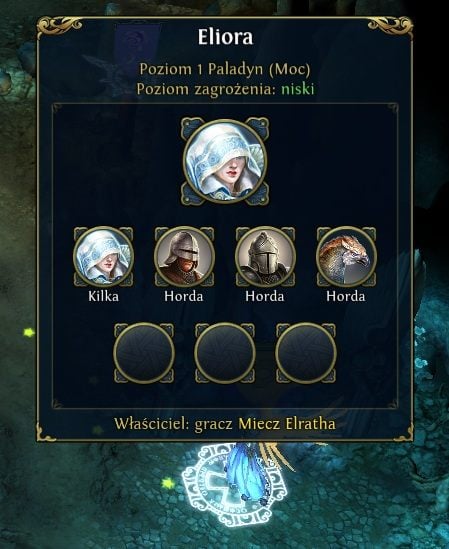This screenshot has height=549, width=449.
Task: Click the Właściciel: gracz owner label
Action: coord(174,424)
